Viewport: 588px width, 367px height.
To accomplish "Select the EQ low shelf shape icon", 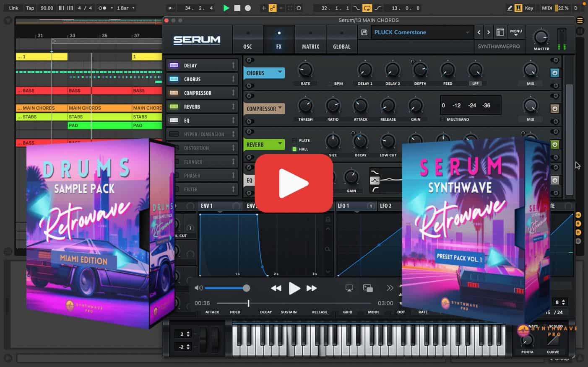I will [x=375, y=172].
